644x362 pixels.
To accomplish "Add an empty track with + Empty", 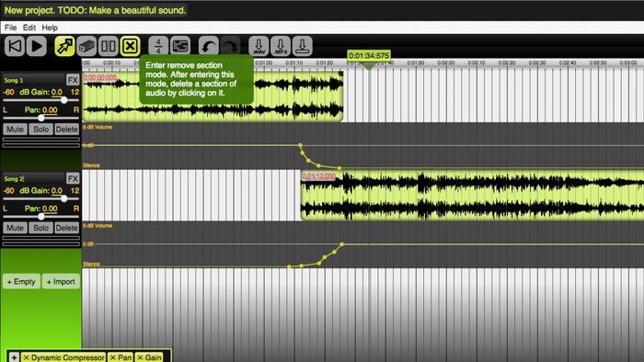I will point(21,282).
